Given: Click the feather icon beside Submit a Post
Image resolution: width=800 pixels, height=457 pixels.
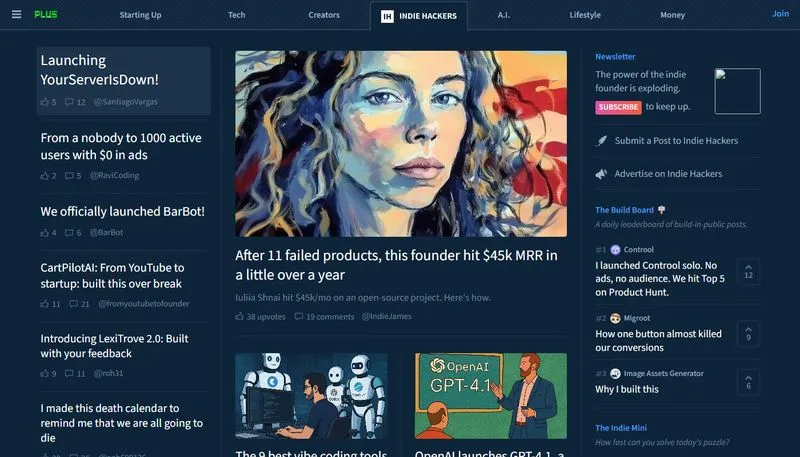Looking at the screenshot, I should point(602,141).
